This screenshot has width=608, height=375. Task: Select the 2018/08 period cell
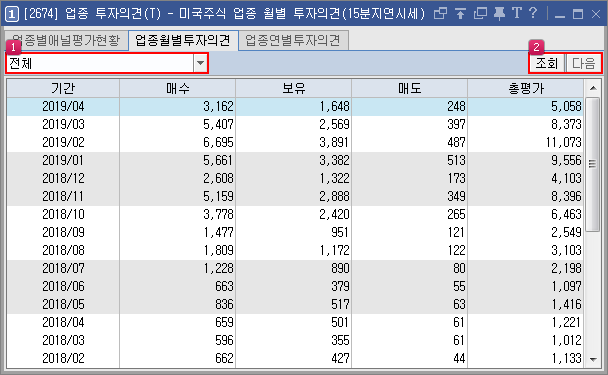pyautogui.click(x=63, y=251)
